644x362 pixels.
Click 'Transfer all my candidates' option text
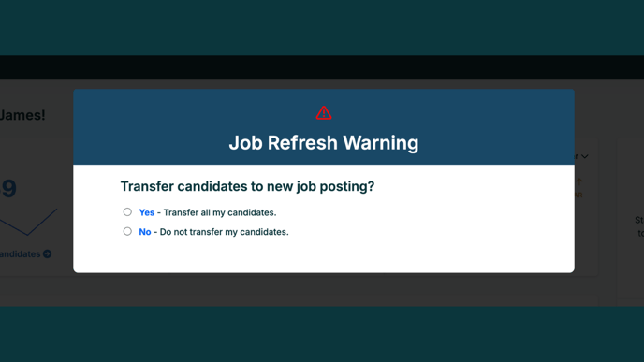coord(220,212)
